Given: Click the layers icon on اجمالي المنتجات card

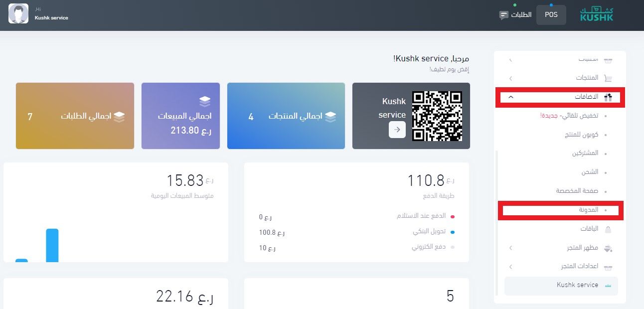Looking at the screenshot, I should (330, 116).
